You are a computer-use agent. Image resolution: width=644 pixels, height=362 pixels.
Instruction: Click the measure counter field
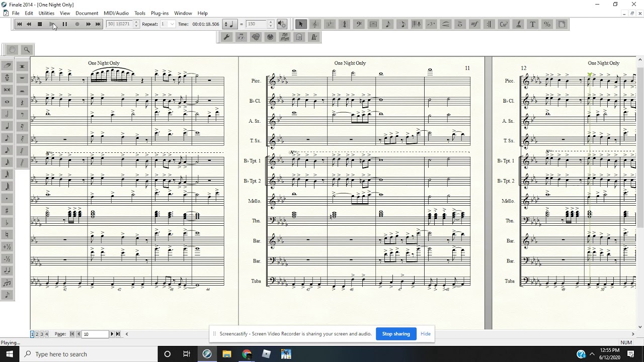tap(119, 24)
